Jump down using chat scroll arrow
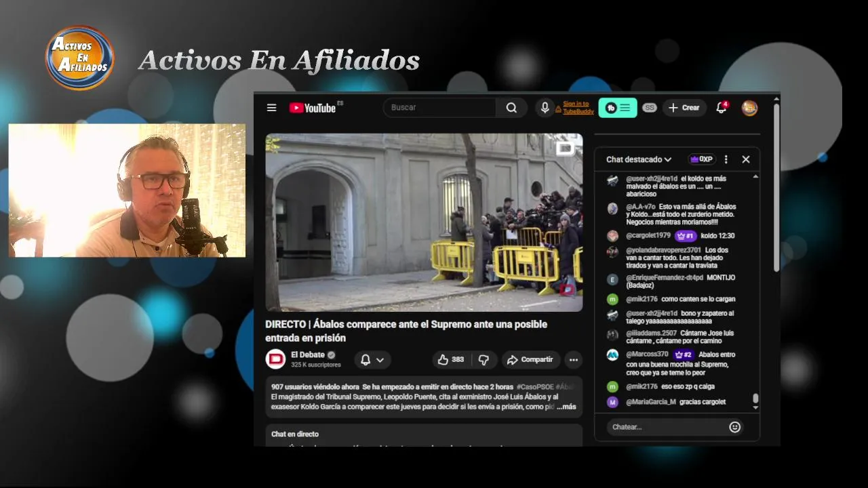This screenshot has width=868, height=488. [x=755, y=408]
